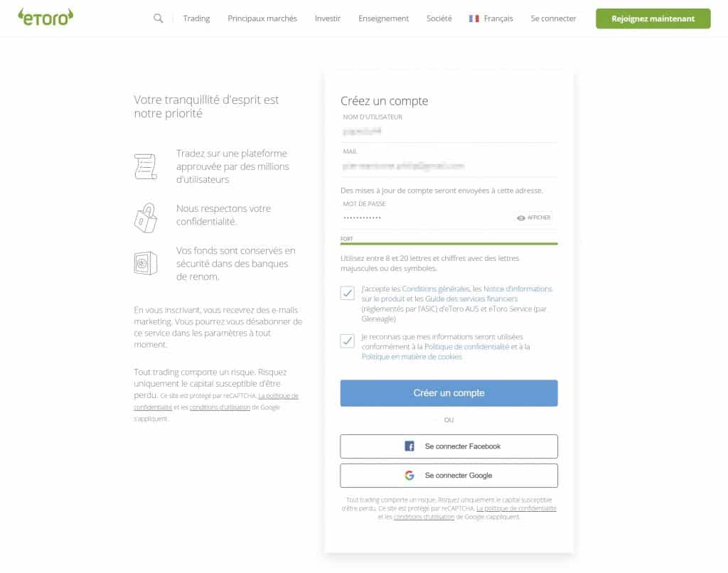Click the eToro logo
Image resolution: width=728 pixels, height=573 pixels.
pyautogui.click(x=45, y=16)
